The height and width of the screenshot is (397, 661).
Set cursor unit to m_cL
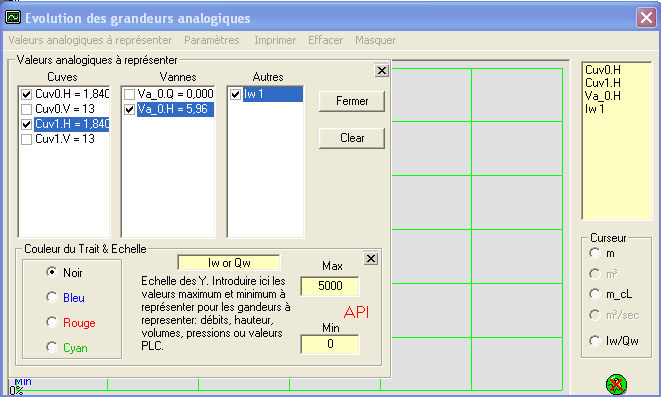pos(595,294)
